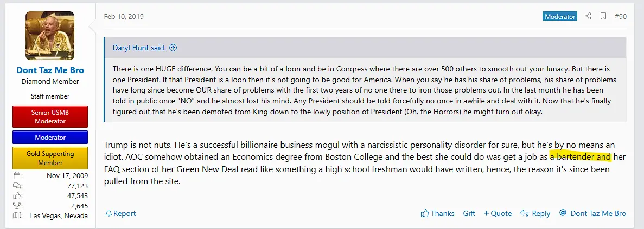The height and width of the screenshot is (229, 644).
Task: Click the Reply arrow icon
Action: tap(524, 213)
